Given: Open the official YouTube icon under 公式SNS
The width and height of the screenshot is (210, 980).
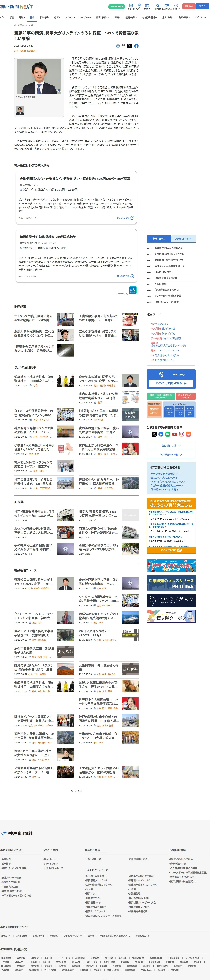Looking at the screenshot, I should [x=175, y=434].
